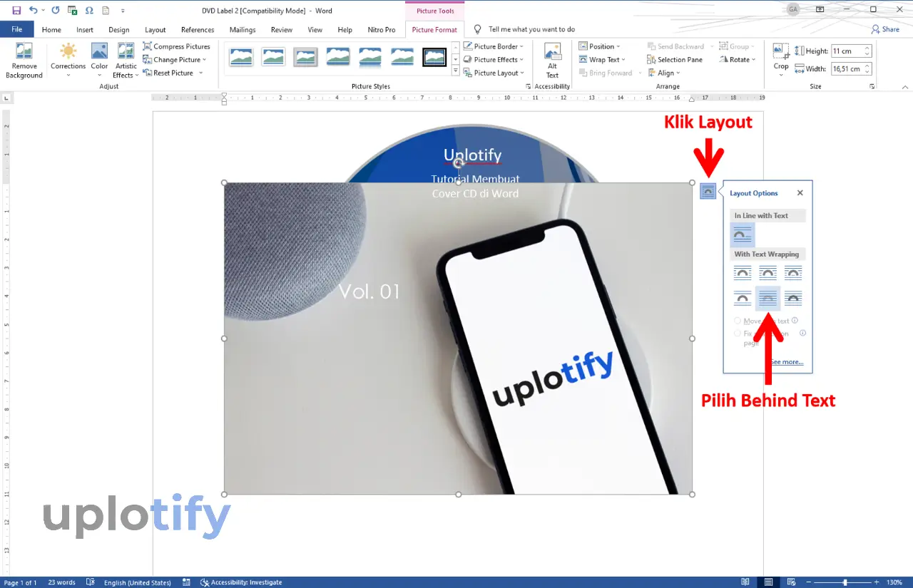Image resolution: width=913 pixels, height=588 pixels.
Task: Select Move with text radio option
Action: tap(738, 321)
